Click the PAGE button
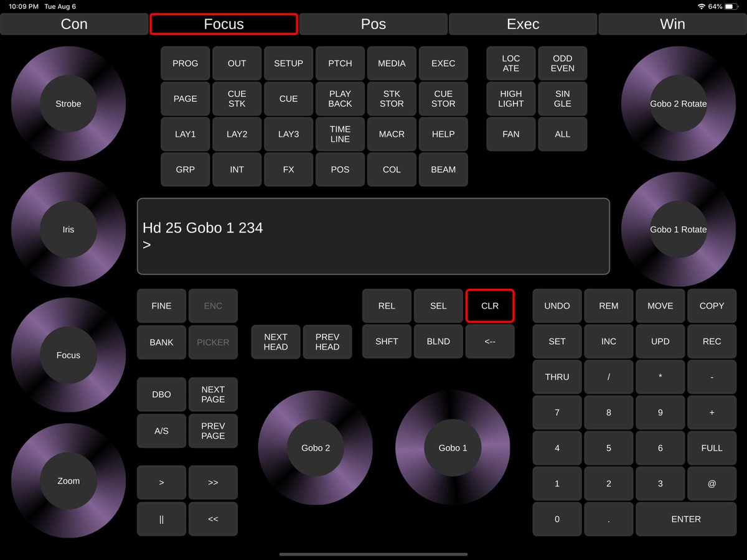This screenshot has width=747, height=560. 186,99
